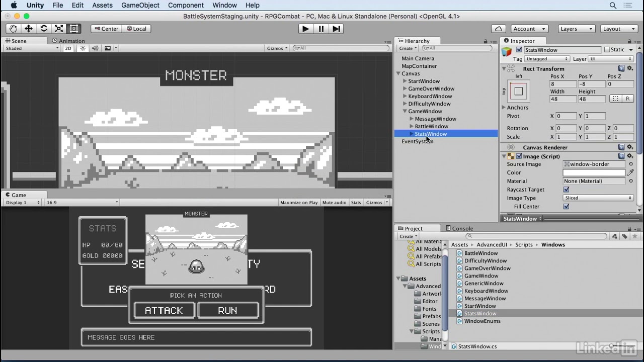644x362 pixels.
Task: Select the Rotate tool
Action: click(44, 29)
